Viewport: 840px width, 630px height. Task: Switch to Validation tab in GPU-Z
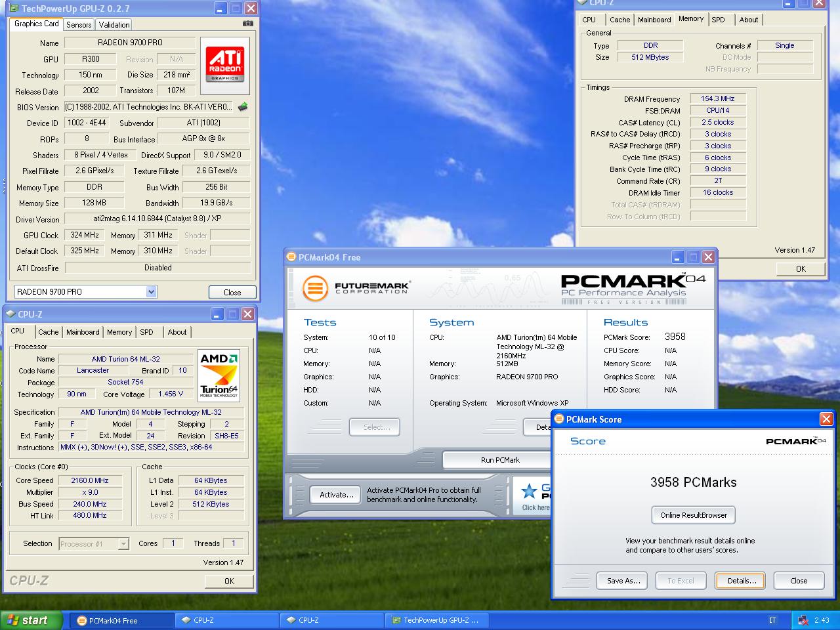pos(114,25)
